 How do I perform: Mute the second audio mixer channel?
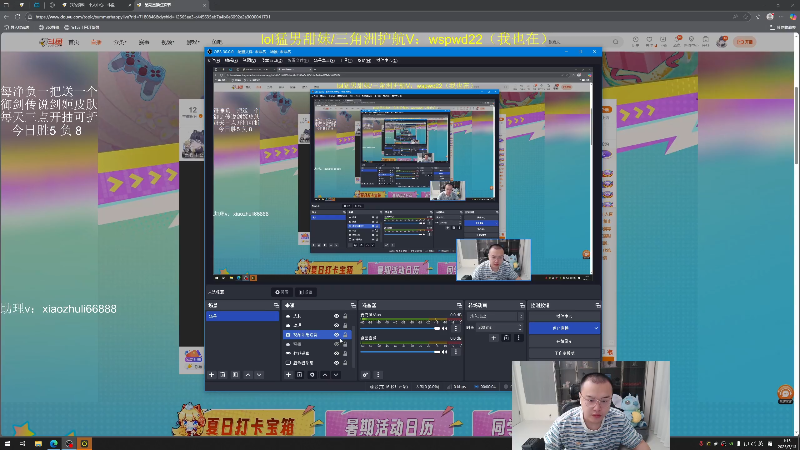[x=445, y=352]
